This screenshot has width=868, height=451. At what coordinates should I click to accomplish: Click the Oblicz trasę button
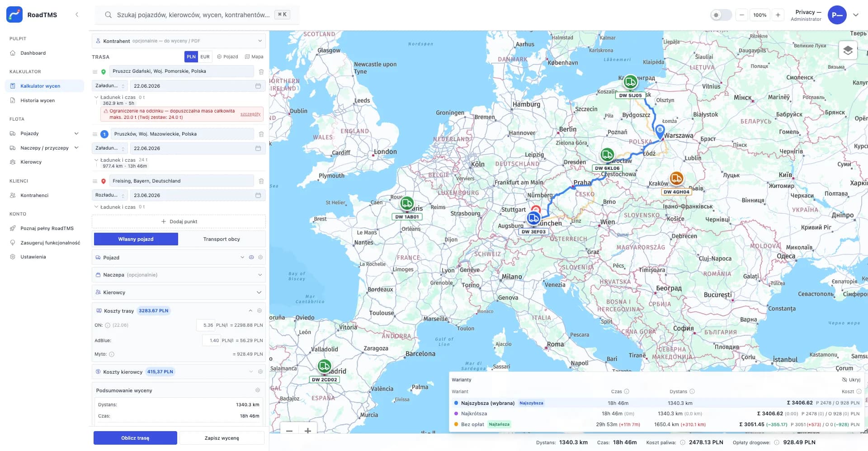point(135,438)
